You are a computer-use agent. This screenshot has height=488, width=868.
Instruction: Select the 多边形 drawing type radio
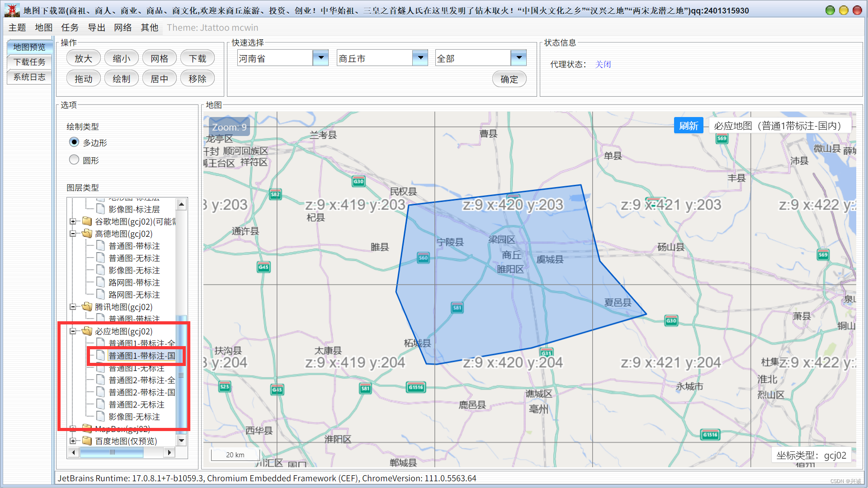[74, 142]
